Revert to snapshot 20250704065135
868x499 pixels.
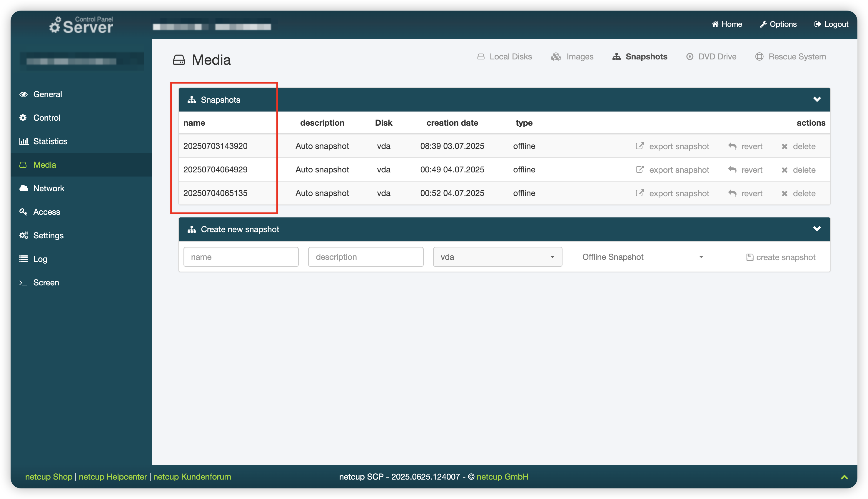(745, 193)
